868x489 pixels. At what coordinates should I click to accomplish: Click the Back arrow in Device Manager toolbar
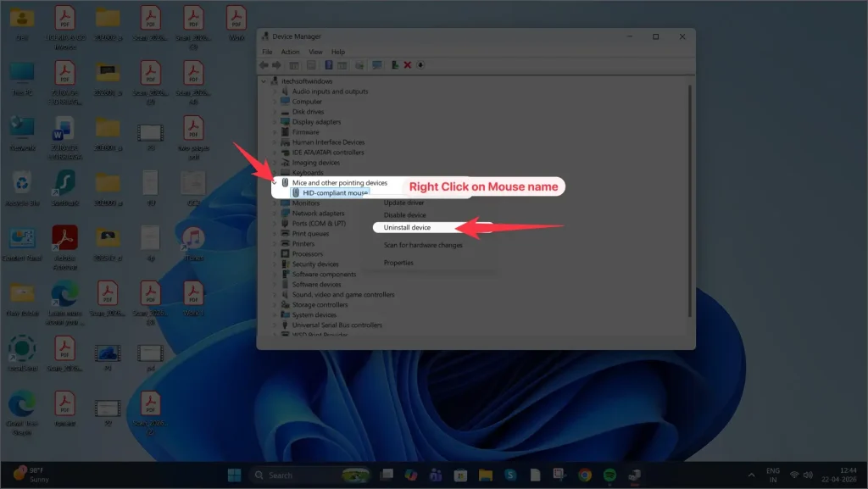tap(264, 65)
